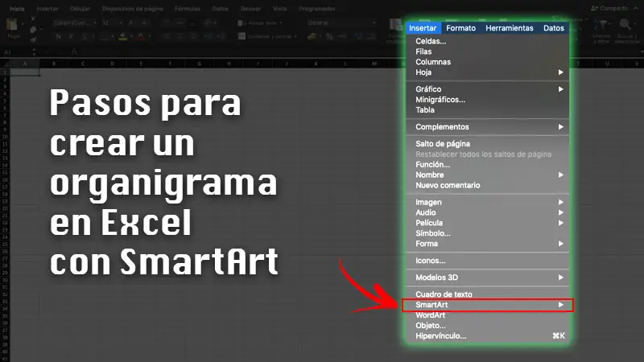This screenshot has width=644, height=362.
Task: Choose Función... from the menu
Action: point(432,165)
